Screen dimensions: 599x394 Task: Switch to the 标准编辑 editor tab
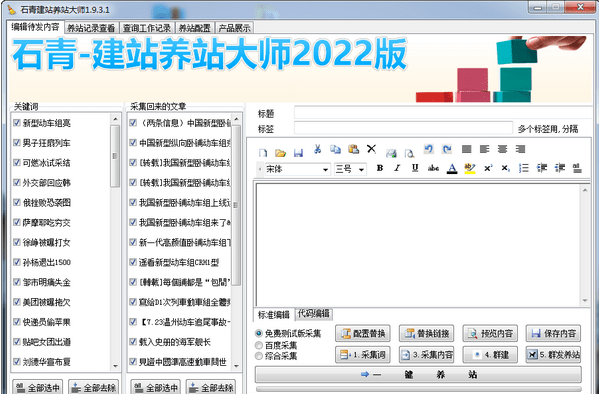(x=274, y=315)
